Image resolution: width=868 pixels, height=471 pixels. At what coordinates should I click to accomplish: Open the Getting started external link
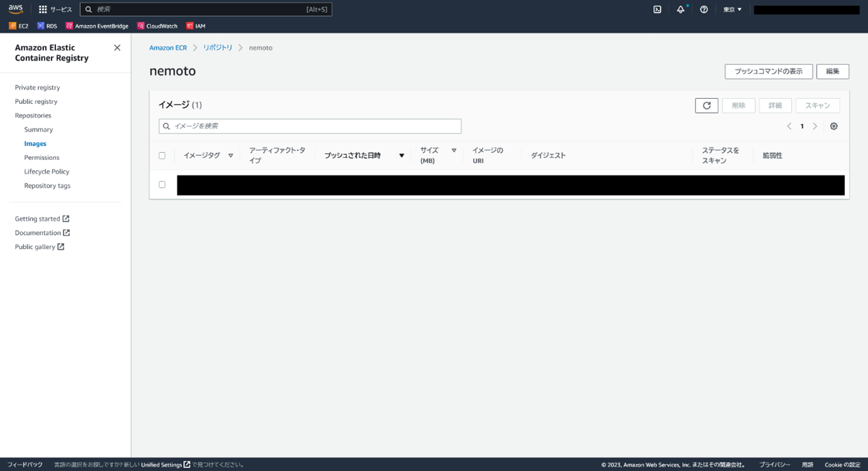(42, 218)
